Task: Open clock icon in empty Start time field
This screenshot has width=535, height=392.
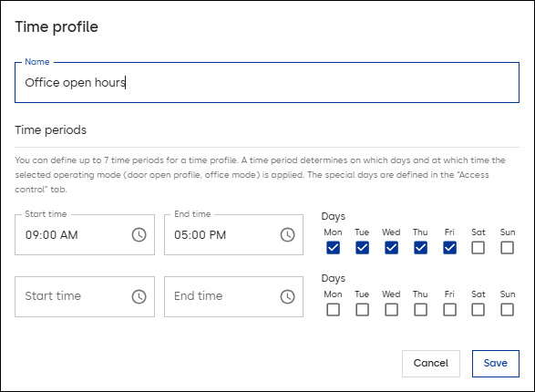Action: 139,296
